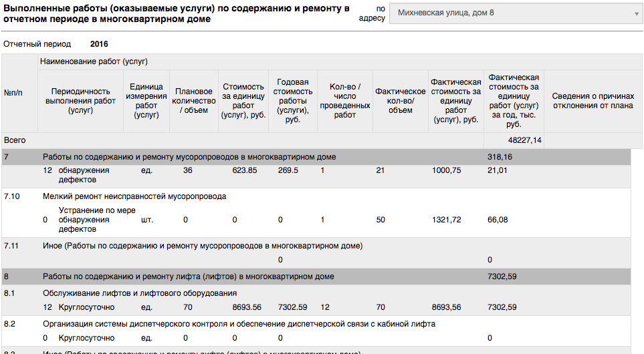Open section 8 row about лифтов maintenance
Image resolution: width=644 pixels, height=354 pixels.
[188, 276]
